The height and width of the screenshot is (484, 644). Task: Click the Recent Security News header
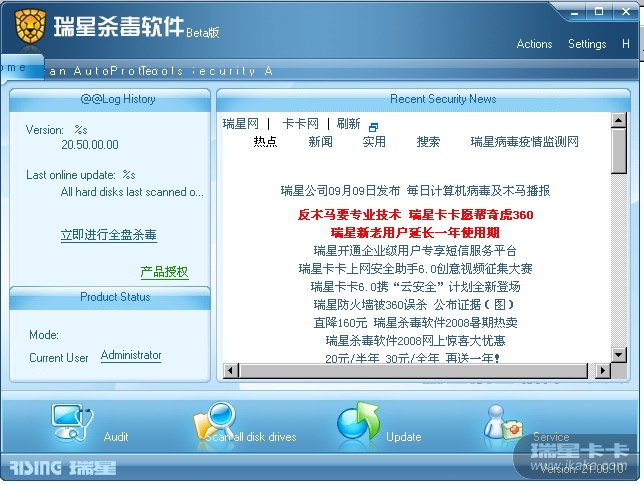423,99
